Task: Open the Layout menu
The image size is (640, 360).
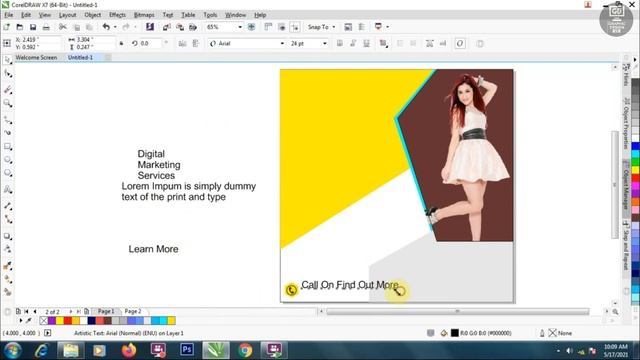Action: 67,15
